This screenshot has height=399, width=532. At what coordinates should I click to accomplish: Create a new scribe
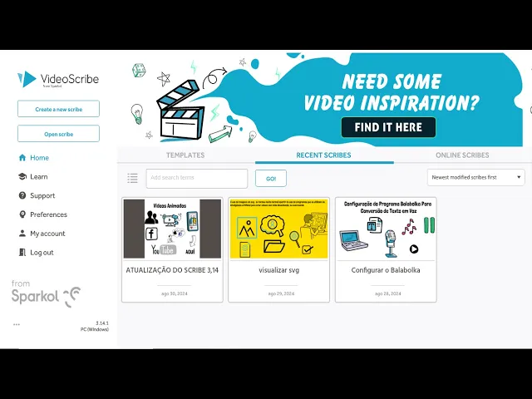(58, 109)
